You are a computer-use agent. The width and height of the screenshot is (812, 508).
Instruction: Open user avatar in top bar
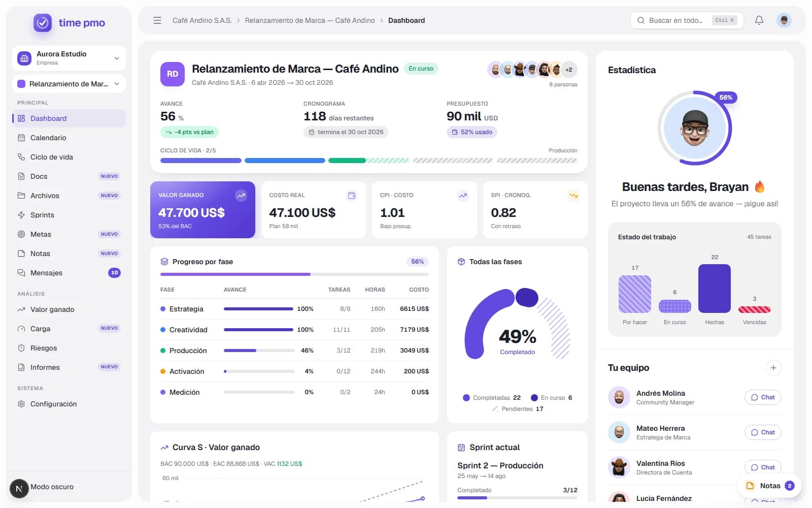(x=784, y=20)
